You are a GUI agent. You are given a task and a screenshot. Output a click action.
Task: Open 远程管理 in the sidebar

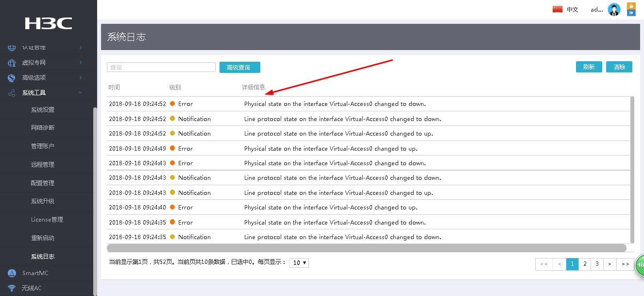43,165
